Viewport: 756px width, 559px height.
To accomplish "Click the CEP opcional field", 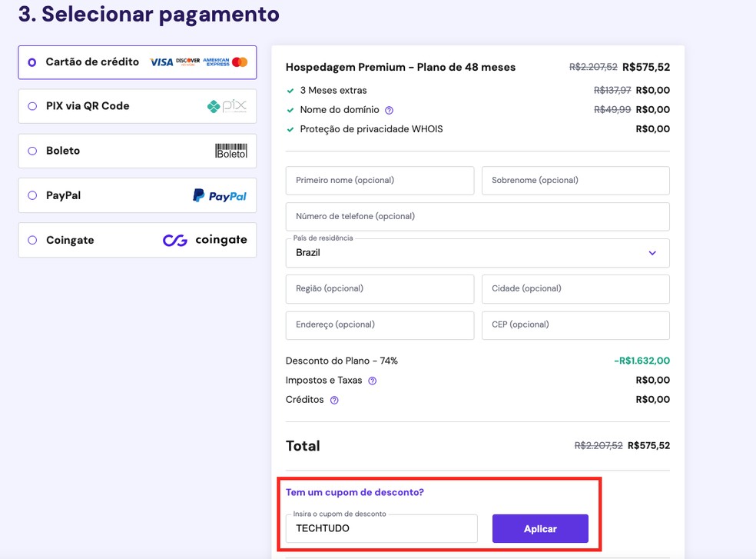I will coord(575,325).
